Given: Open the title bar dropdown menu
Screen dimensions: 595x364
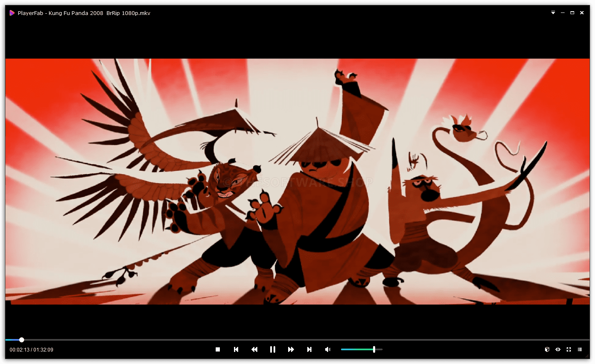Looking at the screenshot, I should point(553,13).
